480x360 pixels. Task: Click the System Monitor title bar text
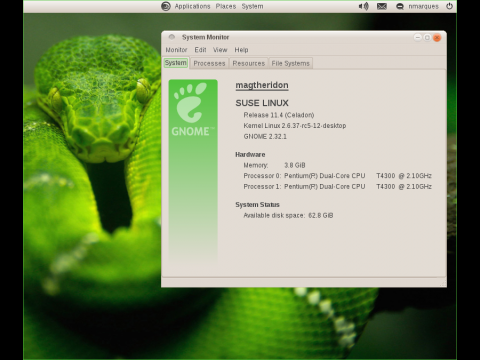click(205, 37)
